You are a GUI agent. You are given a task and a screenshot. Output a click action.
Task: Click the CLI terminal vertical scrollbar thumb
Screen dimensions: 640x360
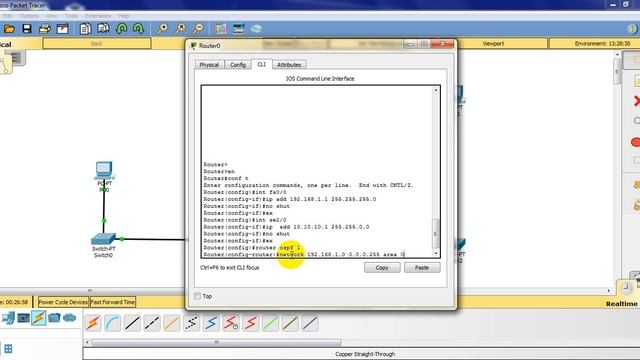point(436,233)
